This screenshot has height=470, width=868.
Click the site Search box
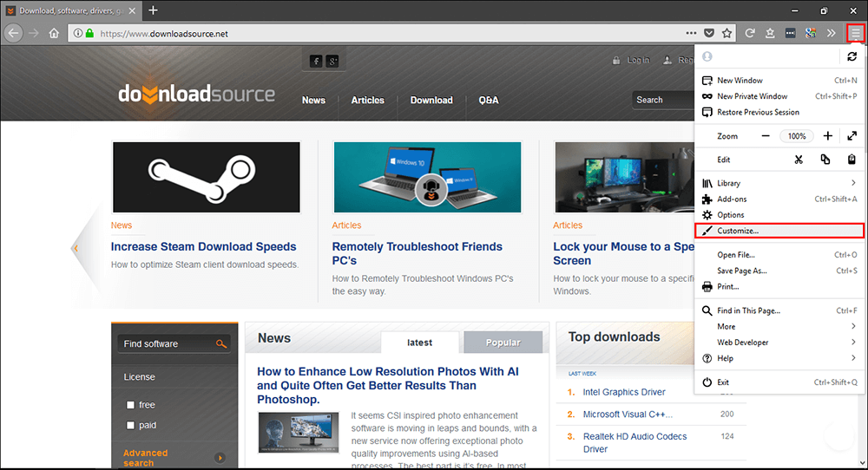click(x=663, y=100)
